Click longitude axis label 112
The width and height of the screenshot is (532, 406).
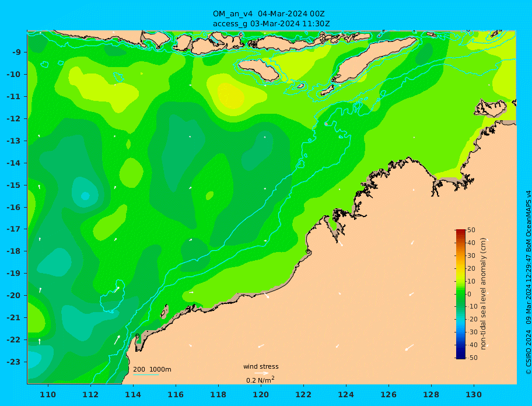90,394
